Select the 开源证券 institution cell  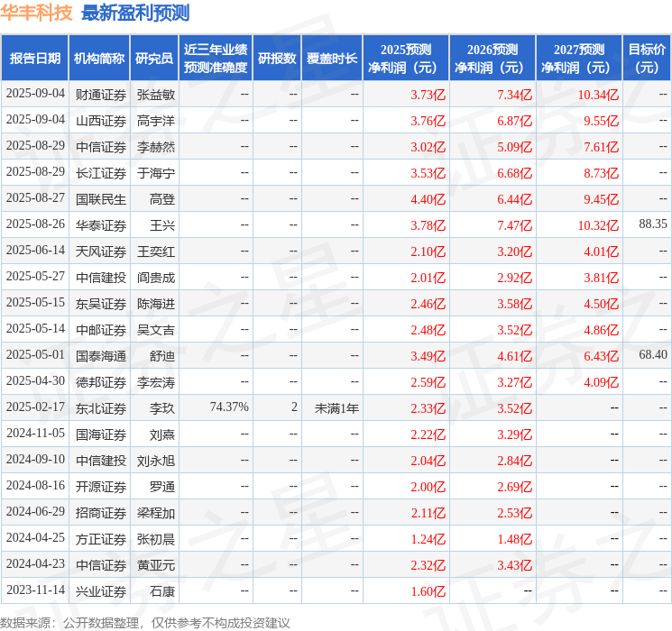[x=101, y=487]
